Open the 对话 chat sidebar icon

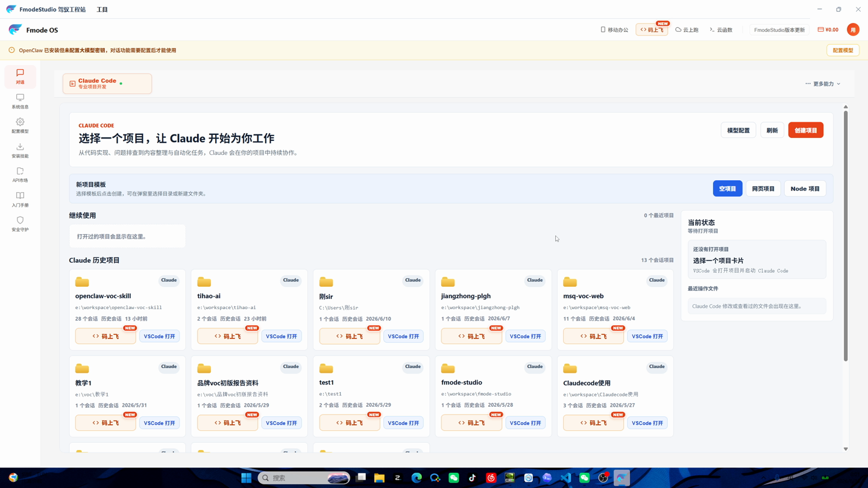20,77
